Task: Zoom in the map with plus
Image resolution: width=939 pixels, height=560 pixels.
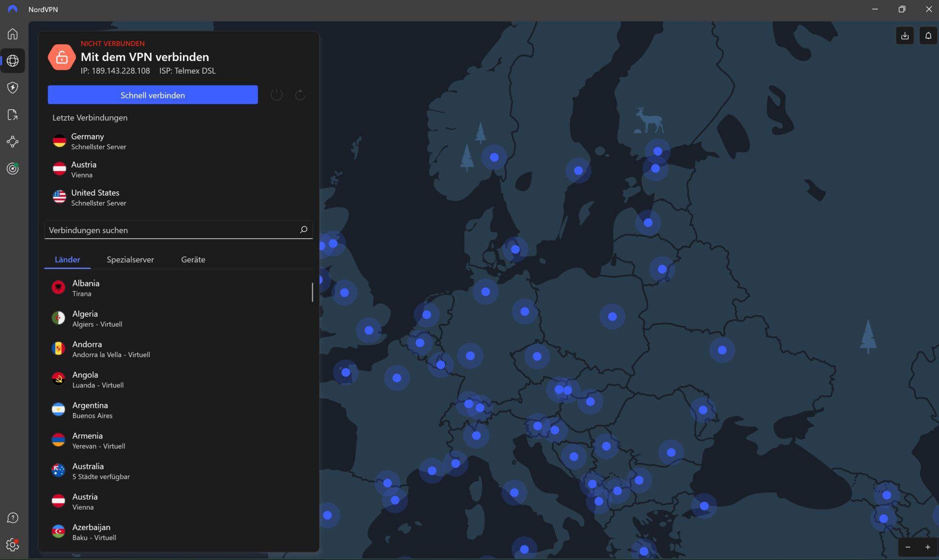Action: click(x=927, y=547)
